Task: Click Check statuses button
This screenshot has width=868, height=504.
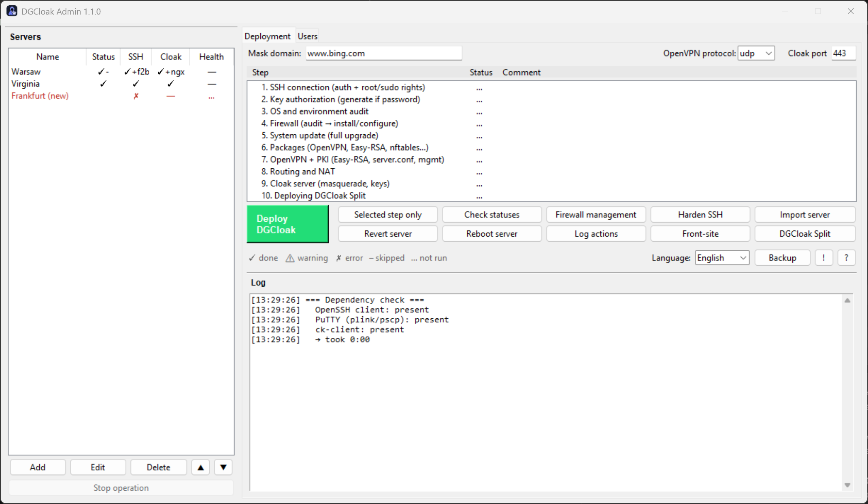Action: click(x=492, y=214)
